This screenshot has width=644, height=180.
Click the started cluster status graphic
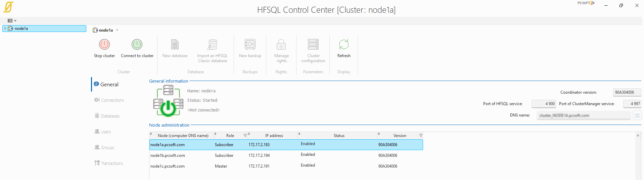click(168, 101)
